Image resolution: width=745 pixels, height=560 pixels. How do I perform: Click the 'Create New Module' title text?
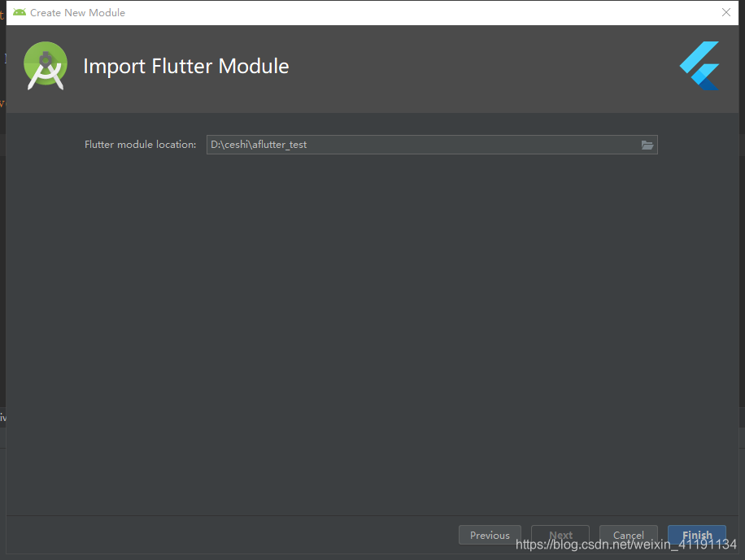pos(77,13)
